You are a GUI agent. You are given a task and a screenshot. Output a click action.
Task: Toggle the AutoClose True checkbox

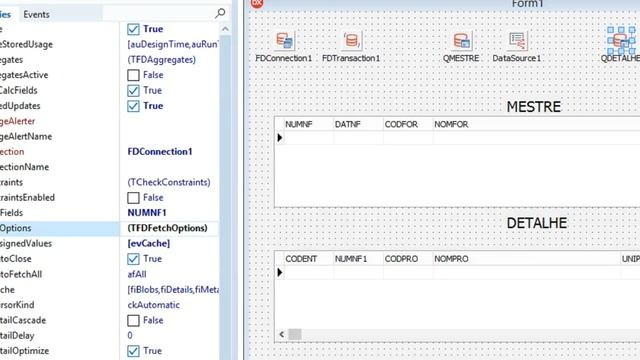point(133,259)
